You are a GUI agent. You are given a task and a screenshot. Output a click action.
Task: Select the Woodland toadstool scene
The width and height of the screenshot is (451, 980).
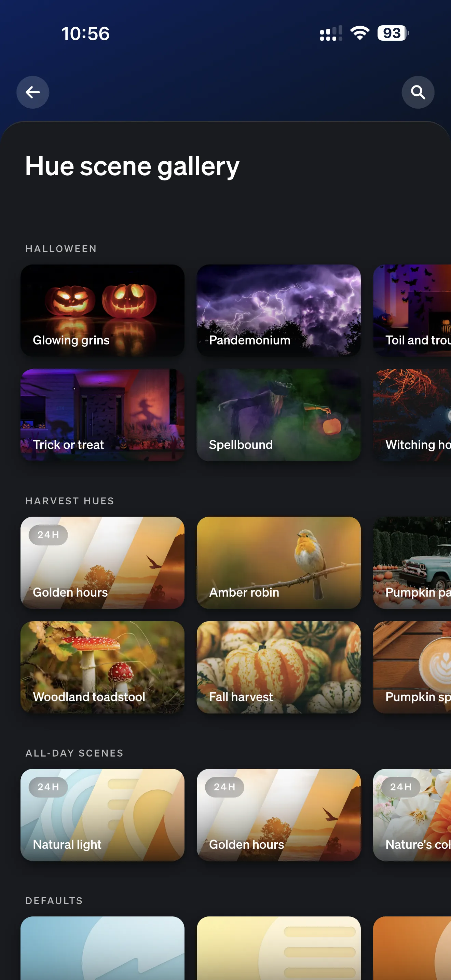click(102, 667)
